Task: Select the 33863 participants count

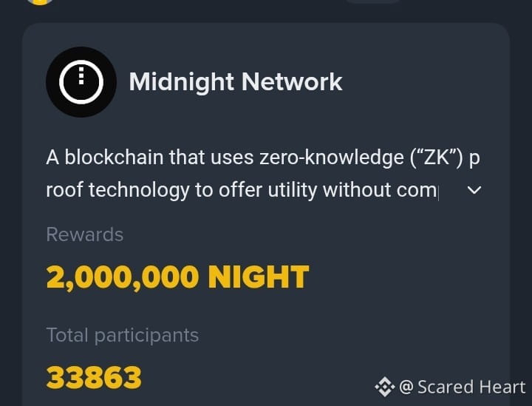Action: click(x=94, y=377)
